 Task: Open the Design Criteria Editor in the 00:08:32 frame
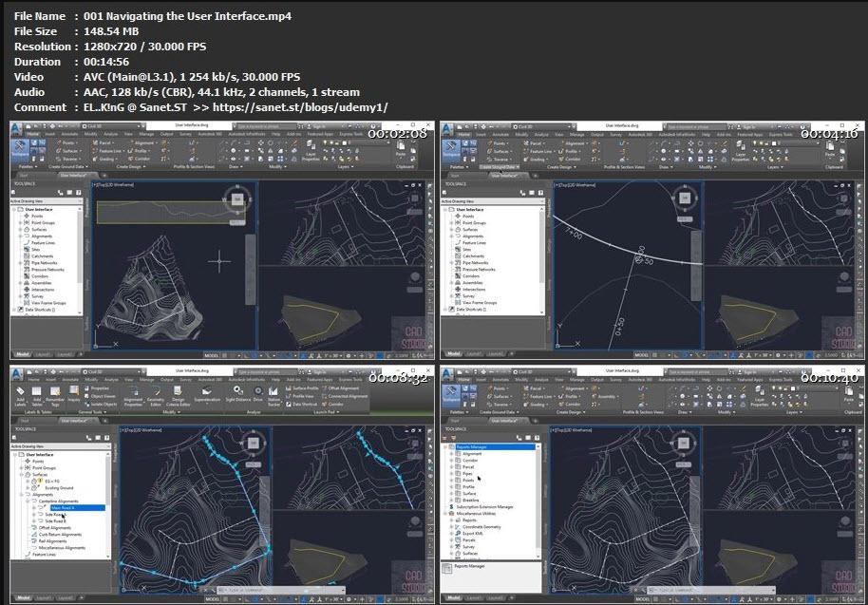(178, 396)
